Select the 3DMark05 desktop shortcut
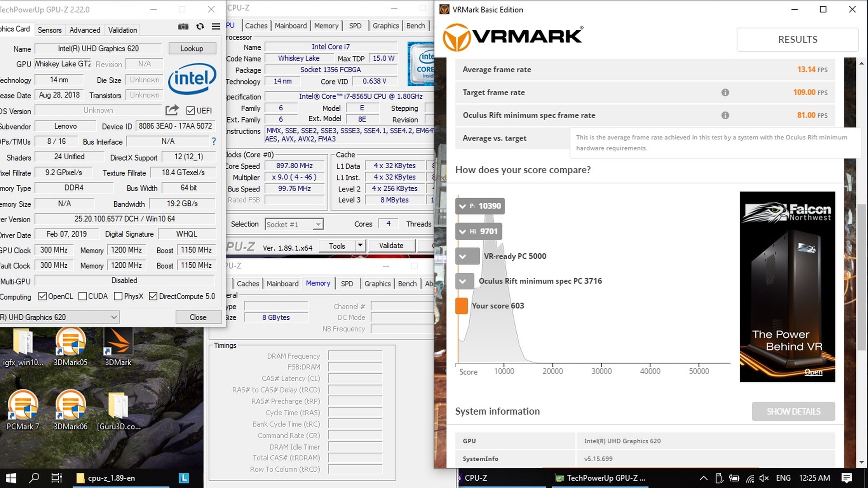 pos(71,347)
